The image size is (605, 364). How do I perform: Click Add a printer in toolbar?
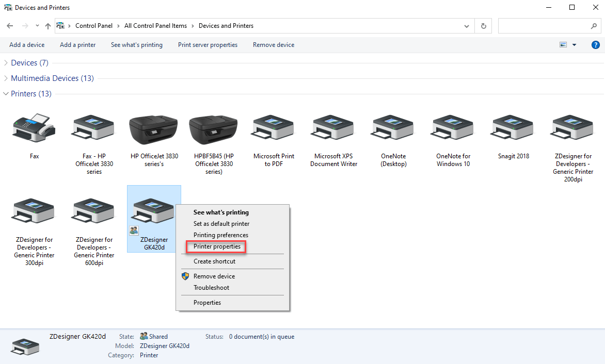[77, 45]
